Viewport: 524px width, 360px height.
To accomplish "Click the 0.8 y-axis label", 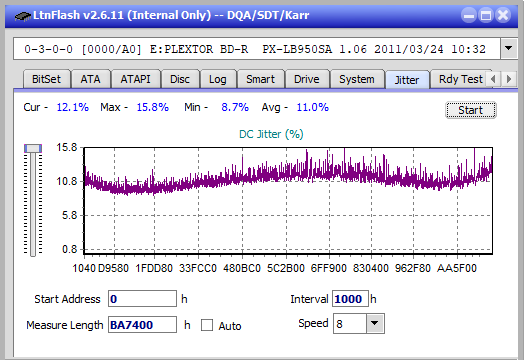I will (x=70, y=249).
